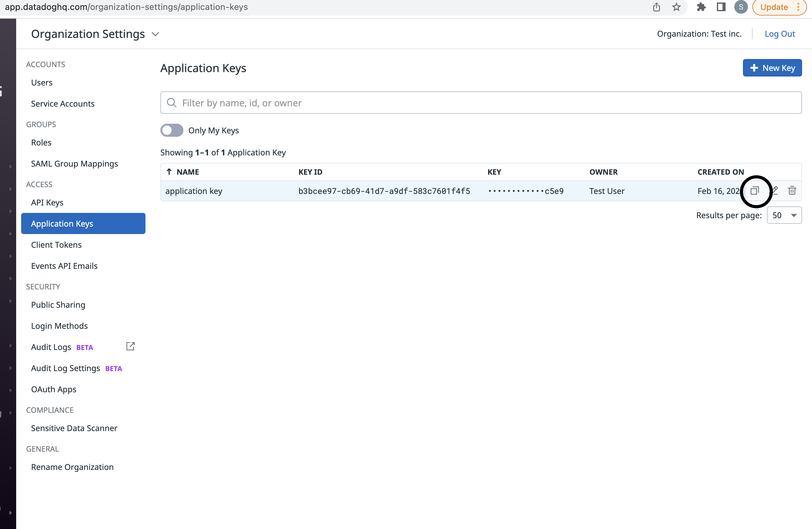Navigate to Roles under Groups
The height and width of the screenshot is (529, 812).
point(41,143)
